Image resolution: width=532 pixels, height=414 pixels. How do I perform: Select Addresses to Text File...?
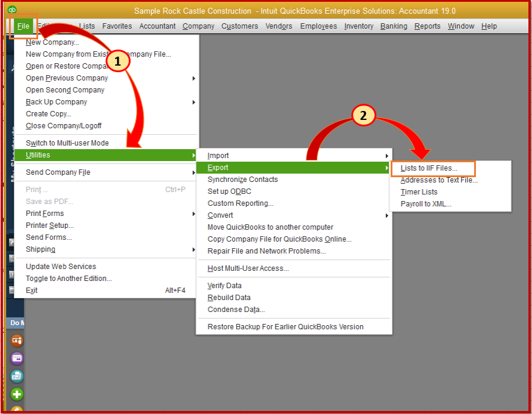(439, 180)
